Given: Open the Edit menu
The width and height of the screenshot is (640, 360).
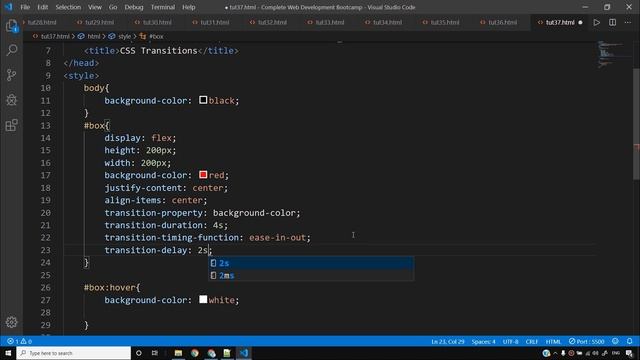Looking at the screenshot, I should 42,7.
